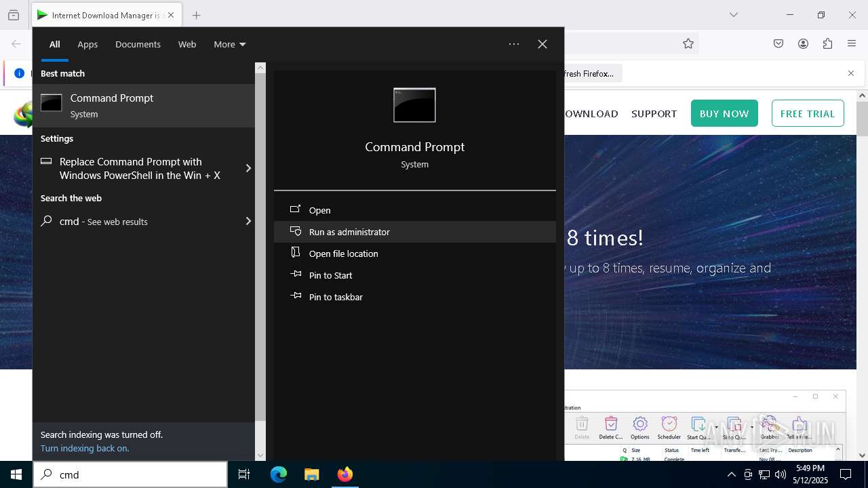
Task: Click large Command Prompt preview icon
Action: point(414,105)
